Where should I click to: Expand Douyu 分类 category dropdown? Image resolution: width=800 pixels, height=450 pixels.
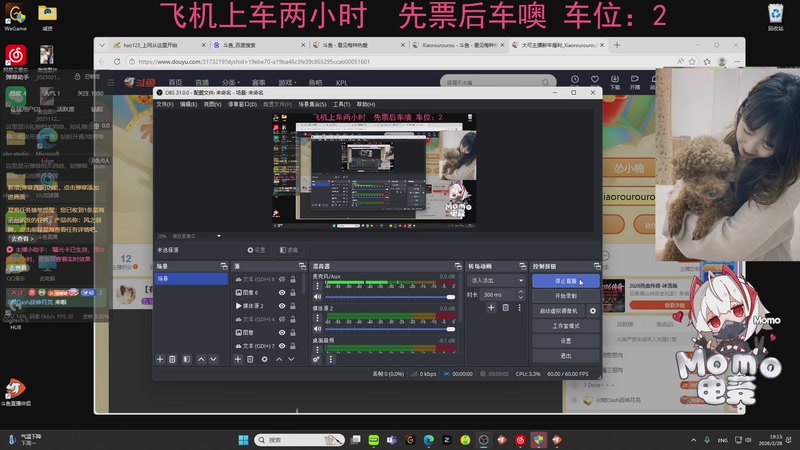(229, 82)
